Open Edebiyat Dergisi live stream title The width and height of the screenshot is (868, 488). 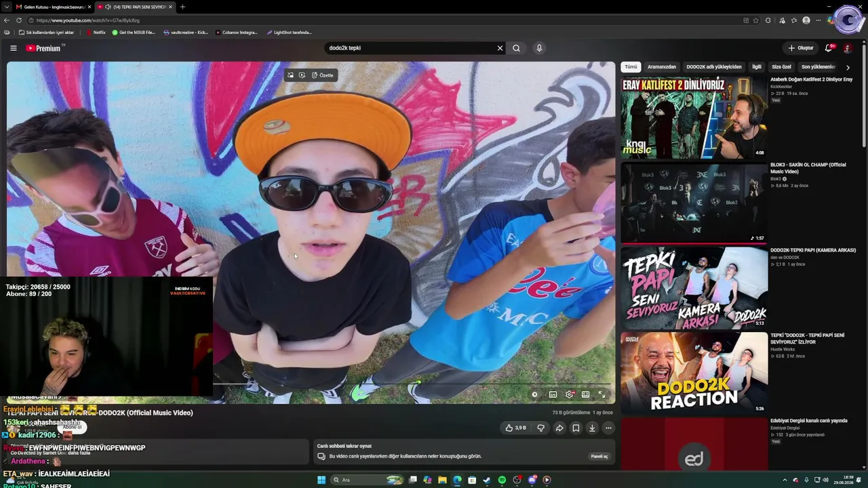(808, 421)
